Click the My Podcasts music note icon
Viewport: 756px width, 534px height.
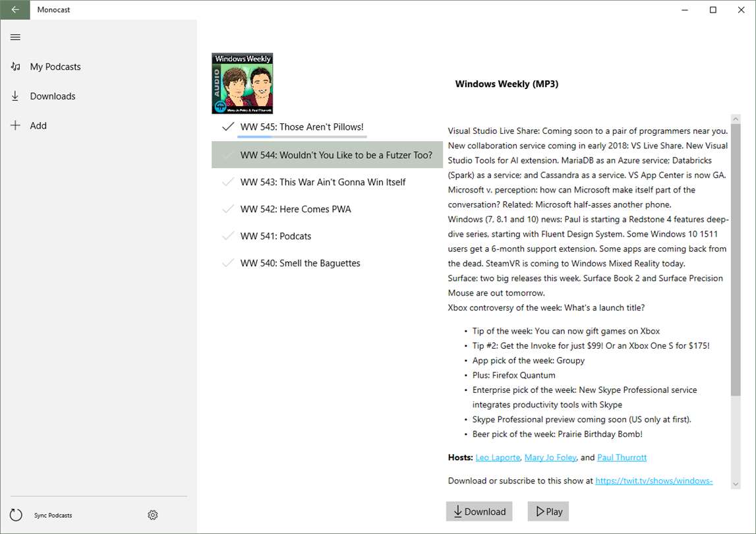15,67
